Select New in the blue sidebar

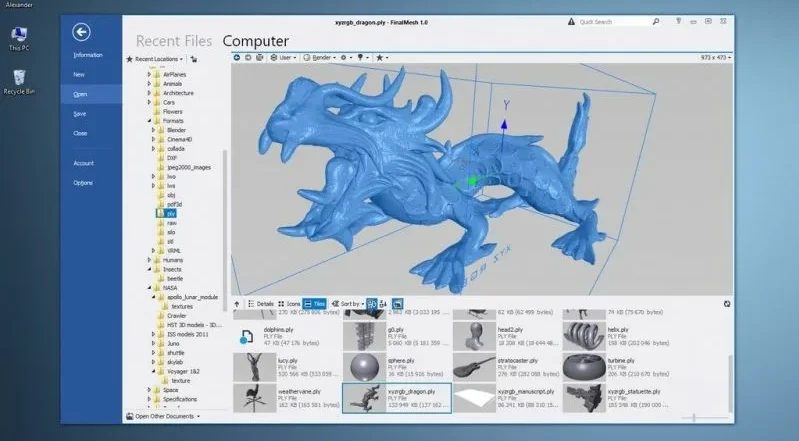[x=78, y=74]
